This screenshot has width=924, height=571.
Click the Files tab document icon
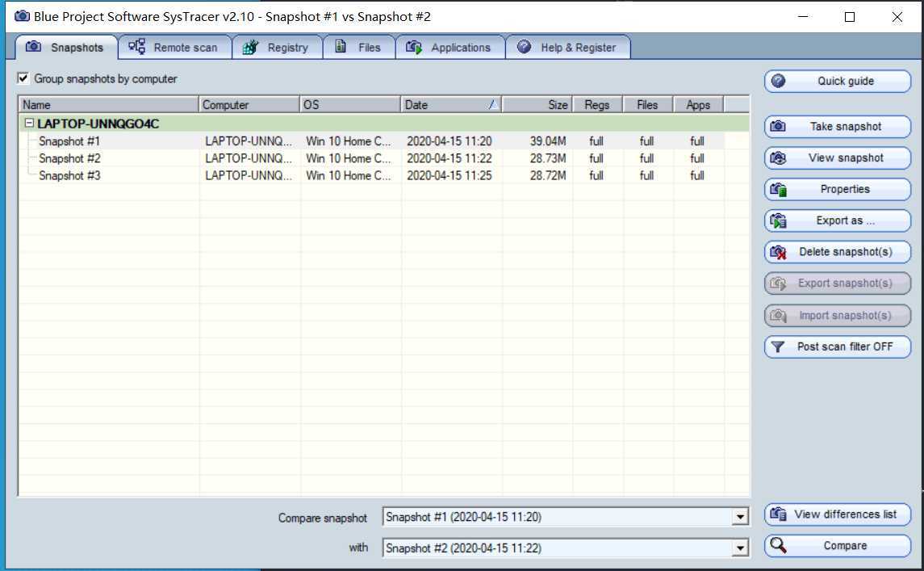[x=341, y=47]
